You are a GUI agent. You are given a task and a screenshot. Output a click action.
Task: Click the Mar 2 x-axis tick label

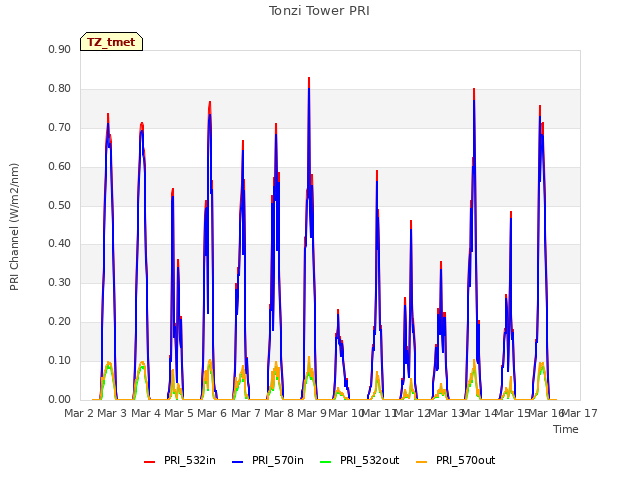click(79, 413)
